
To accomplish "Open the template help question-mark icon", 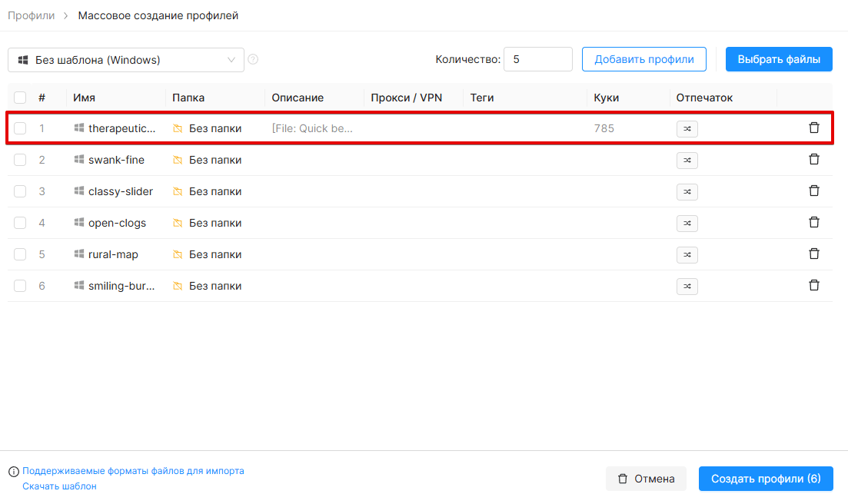I will (253, 59).
